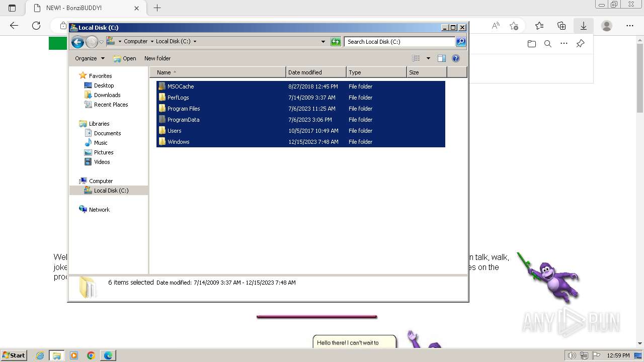This screenshot has height=362, width=644.
Task: Sort by the Name column header
Action: tap(217, 72)
